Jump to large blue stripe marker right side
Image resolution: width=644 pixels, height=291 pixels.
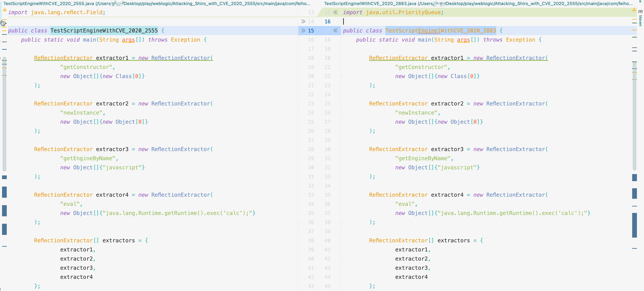tap(634, 225)
